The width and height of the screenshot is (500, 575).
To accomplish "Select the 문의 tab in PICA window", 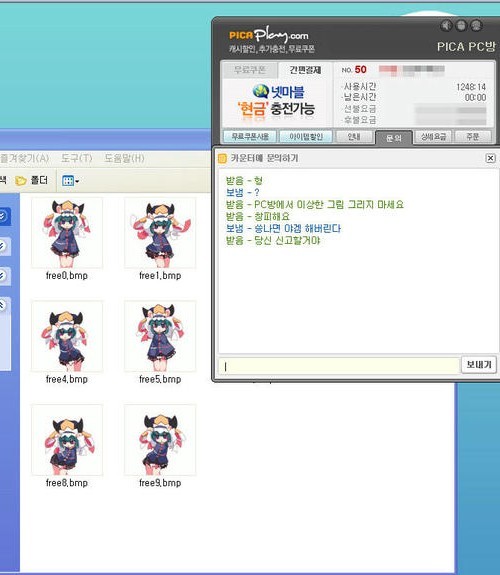I will point(394,138).
